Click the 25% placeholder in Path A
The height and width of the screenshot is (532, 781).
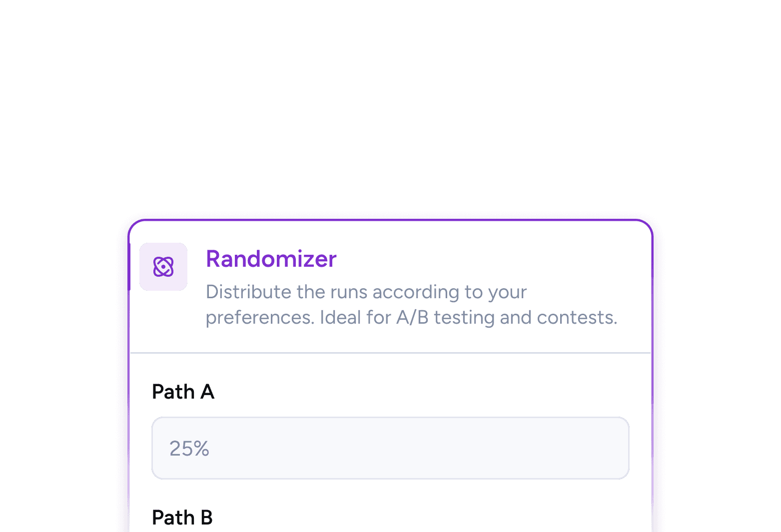click(189, 449)
